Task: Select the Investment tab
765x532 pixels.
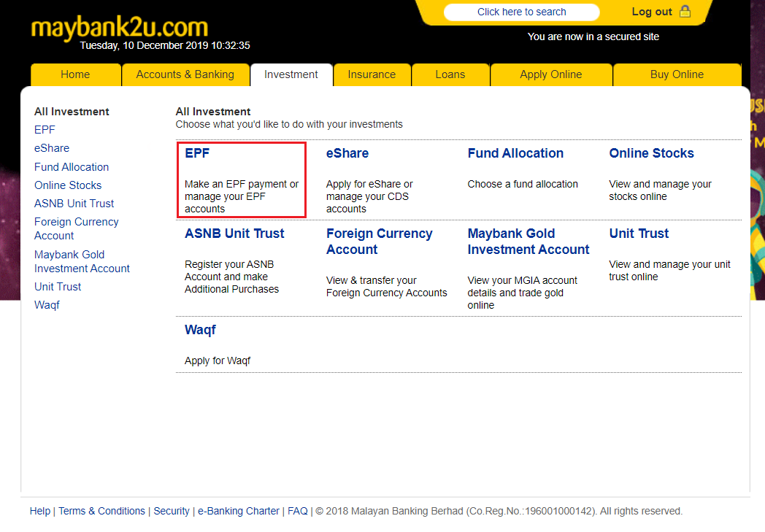Action: point(291,74)
